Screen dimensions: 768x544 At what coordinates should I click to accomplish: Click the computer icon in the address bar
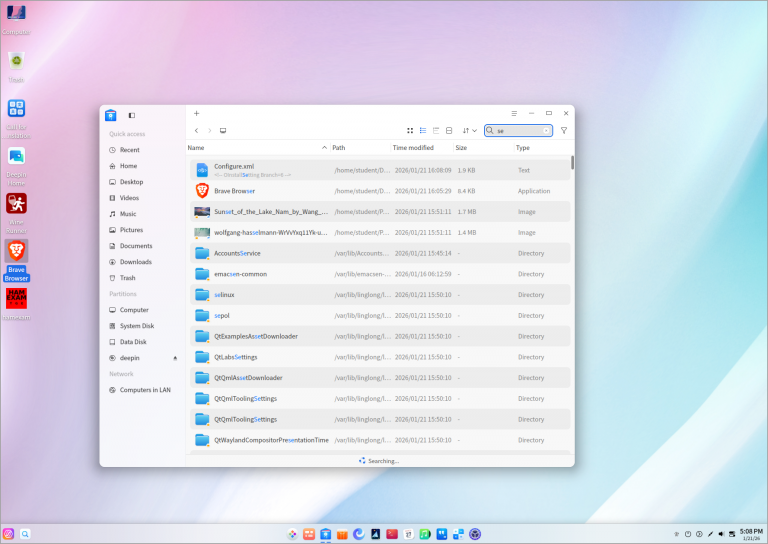pyautogui.click(x=223, y=130)
